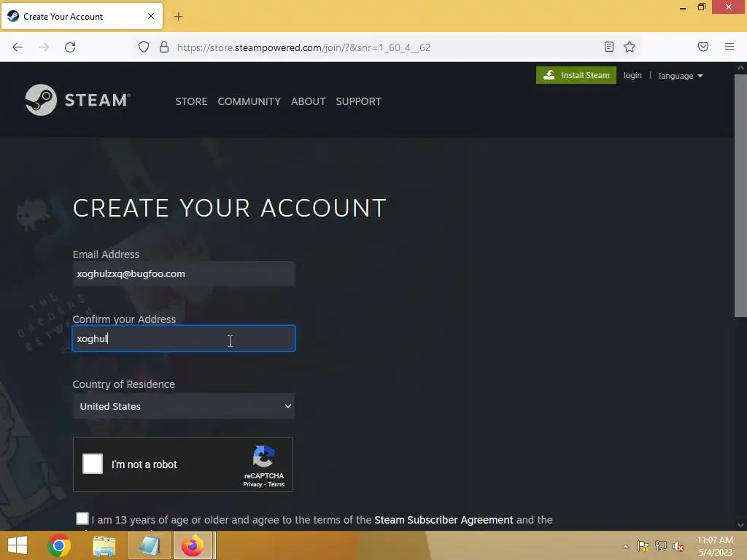The width and height of the screenshot is (747, 560).
Task: Click the Email Address field
Action: (x=183, y=274)
